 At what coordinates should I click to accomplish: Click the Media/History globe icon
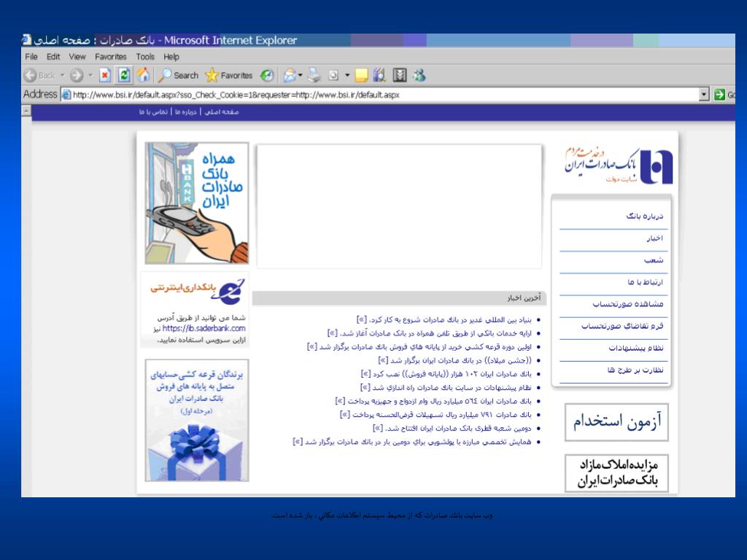point(267,75)
